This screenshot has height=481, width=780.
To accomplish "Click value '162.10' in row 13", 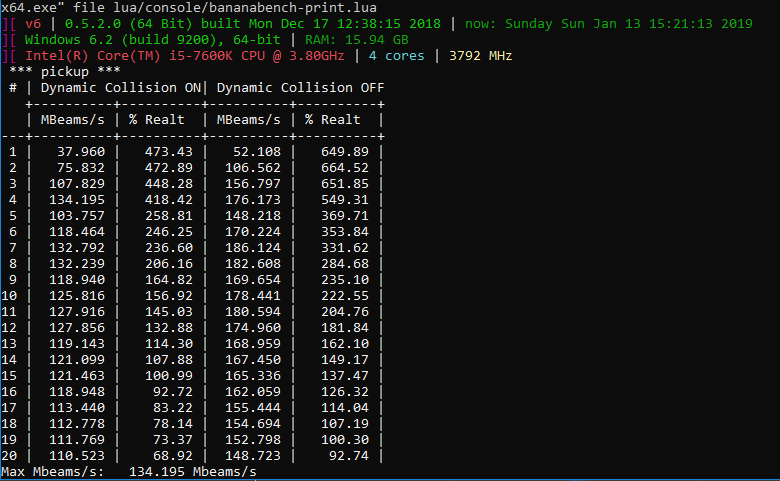I will pos(345,344).
